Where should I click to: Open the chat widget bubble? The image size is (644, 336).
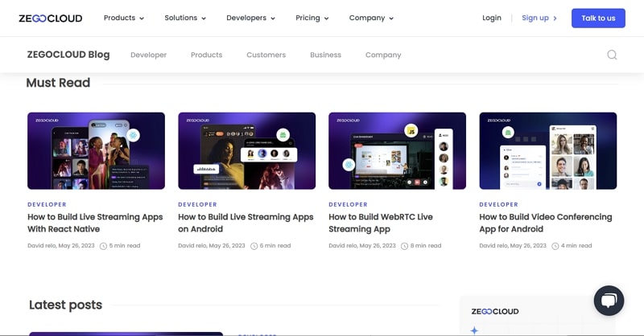tap(609, 301)
